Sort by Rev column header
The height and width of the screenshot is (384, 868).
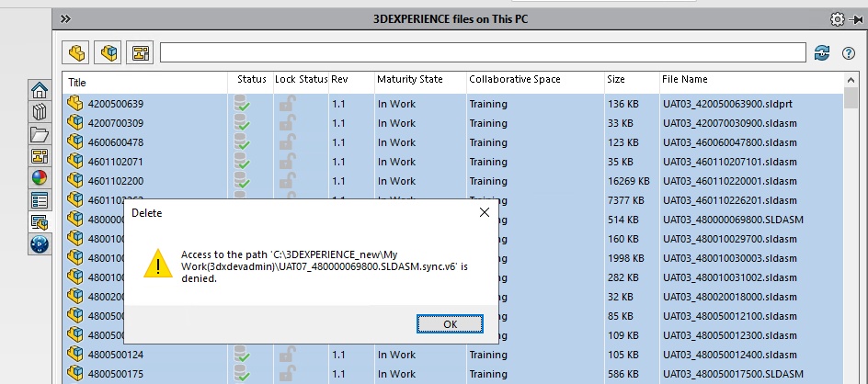(x=351, y=80)
